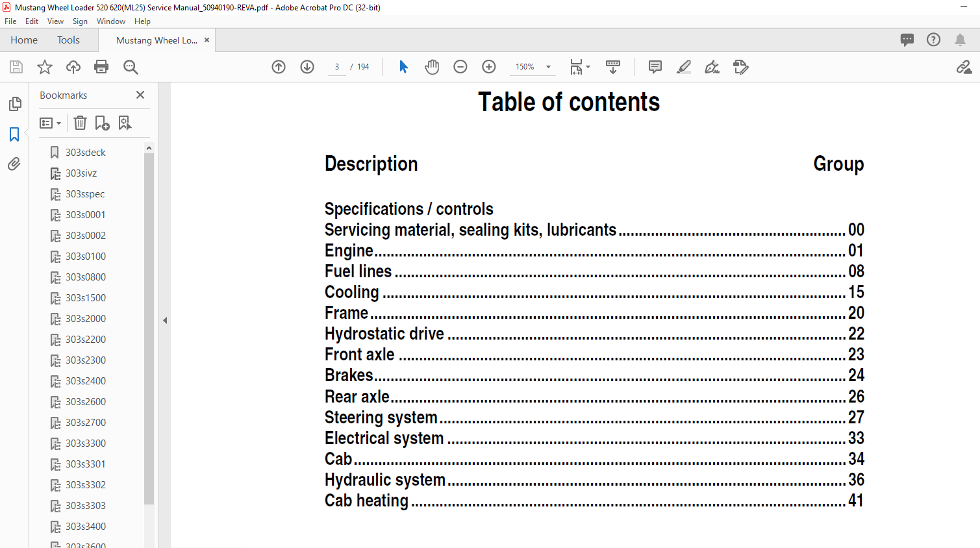Show page thumbnails panel
980x548 pixels.
point(14,104)
